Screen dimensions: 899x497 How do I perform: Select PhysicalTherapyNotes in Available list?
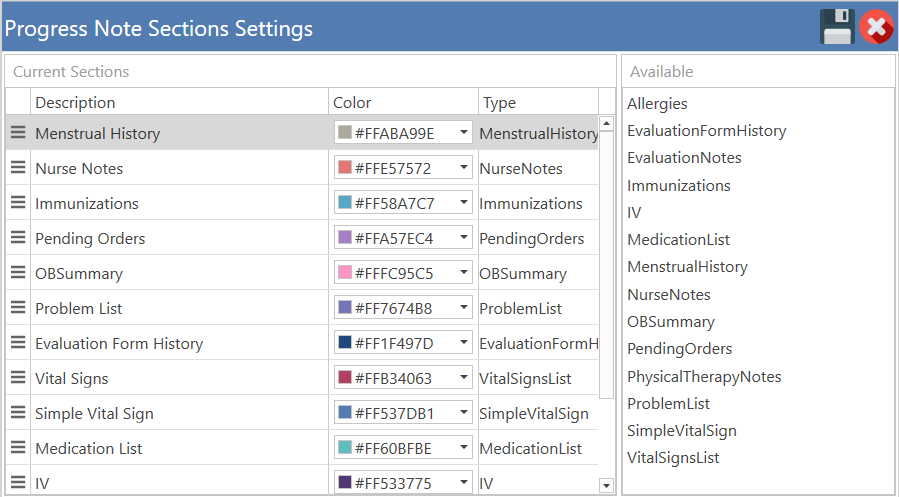tap(704, 376)
